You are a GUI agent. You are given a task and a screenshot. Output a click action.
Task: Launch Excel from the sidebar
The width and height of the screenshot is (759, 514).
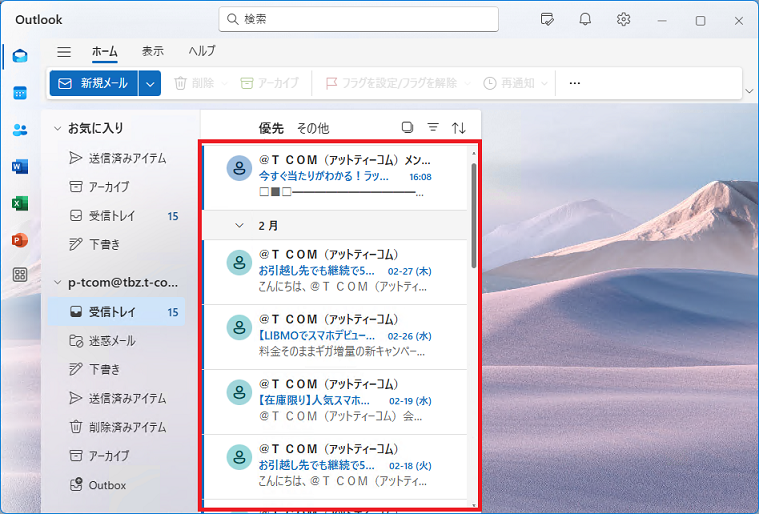click(x=20, y=204)
